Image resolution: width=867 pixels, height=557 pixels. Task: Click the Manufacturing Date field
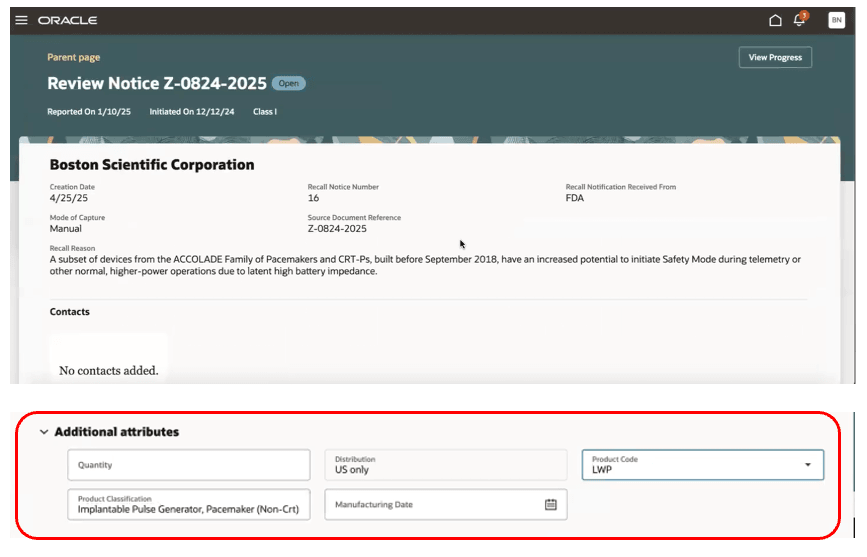446,504
